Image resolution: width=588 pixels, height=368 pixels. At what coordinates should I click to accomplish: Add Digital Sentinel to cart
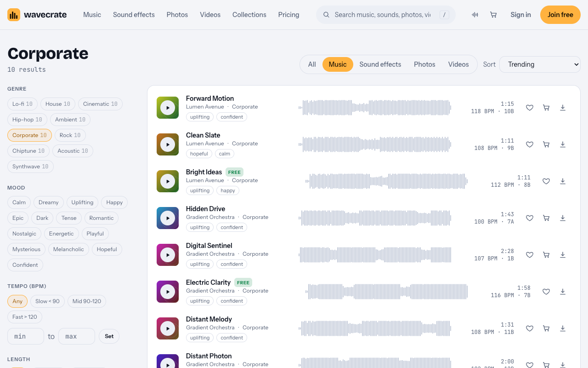tap(546, 255)
